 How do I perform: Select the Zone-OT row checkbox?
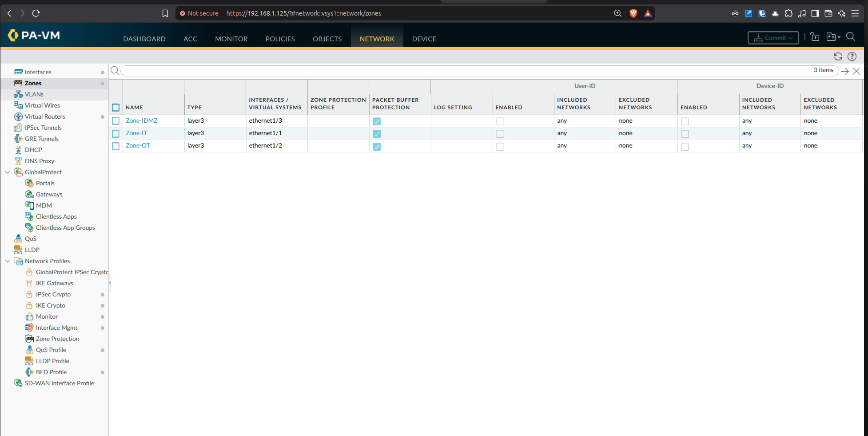tap(115, 146)
